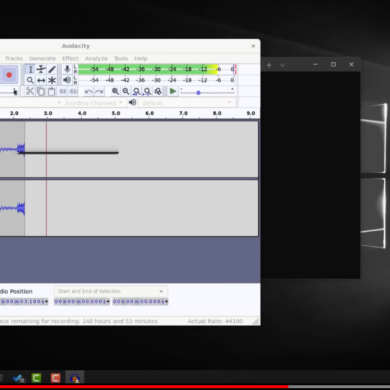Click the Audio Position time field
Image resolution: width=390 pixels, height=390 pixels.
22,301
